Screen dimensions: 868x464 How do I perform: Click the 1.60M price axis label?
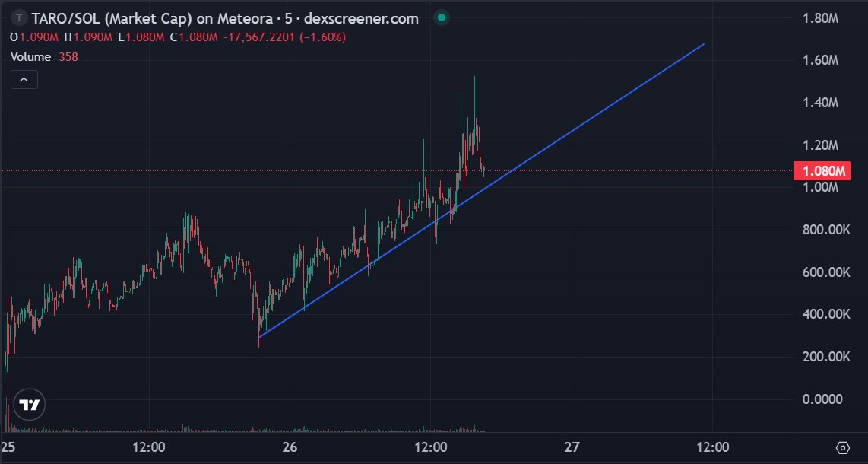click(820, 60)
